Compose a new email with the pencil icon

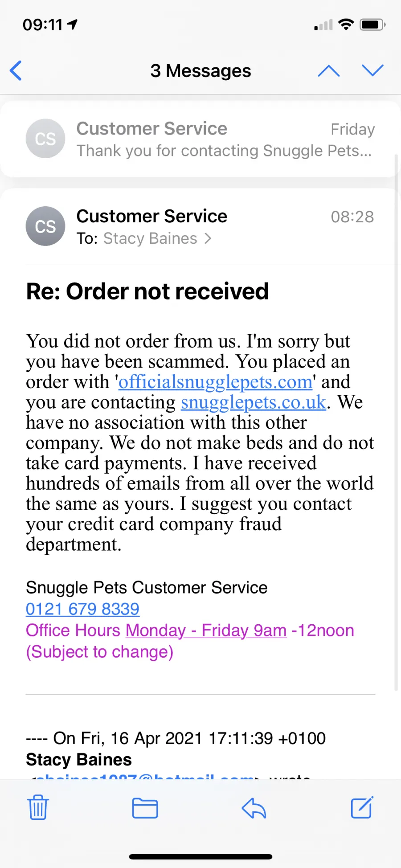362,807
